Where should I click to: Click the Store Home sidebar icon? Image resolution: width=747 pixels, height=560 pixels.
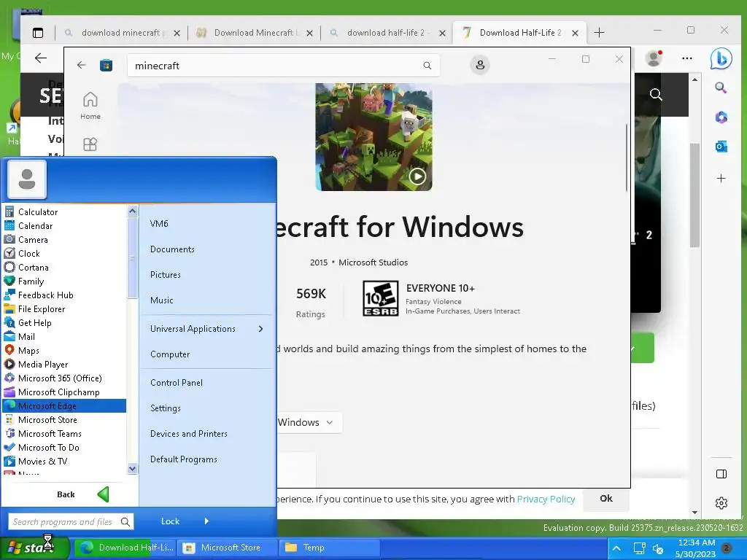90,105
